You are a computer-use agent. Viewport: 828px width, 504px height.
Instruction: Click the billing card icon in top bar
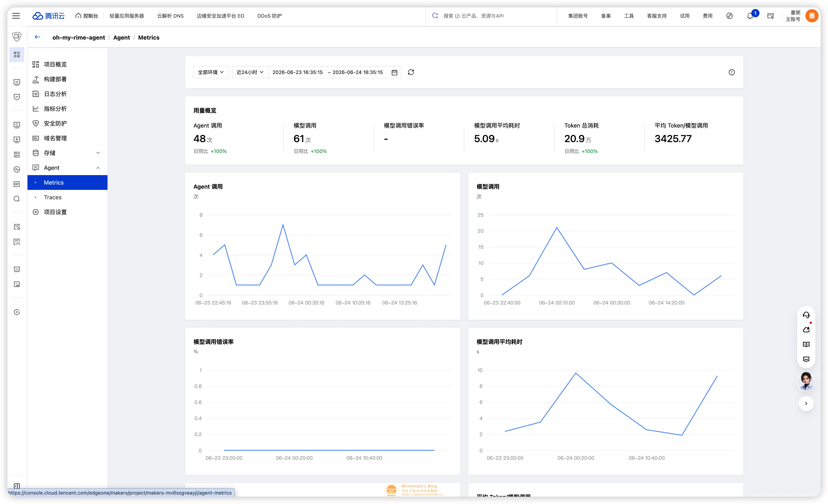[x=771, y=16]
